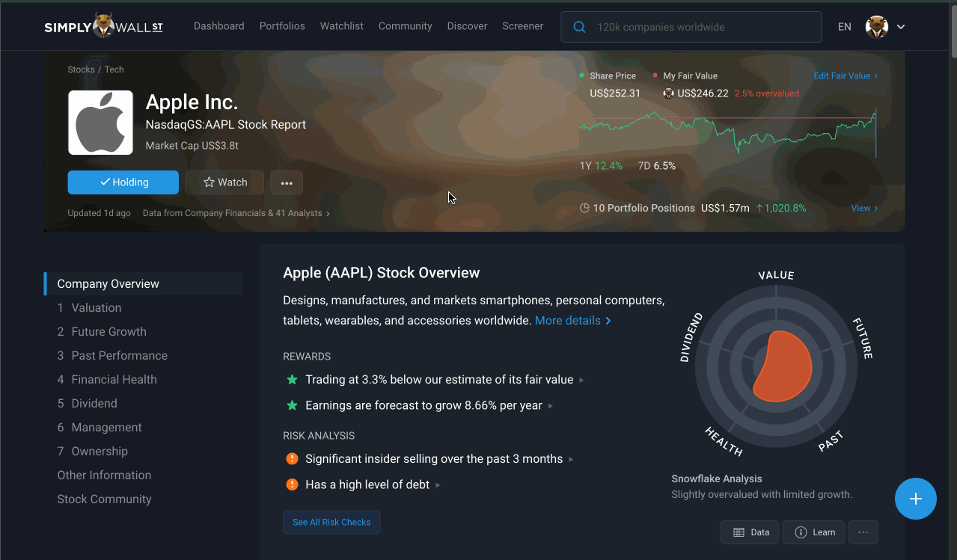Click the portfolio positions pie icon
Viewport: 957px width, 560px height.
pos(584,208)
